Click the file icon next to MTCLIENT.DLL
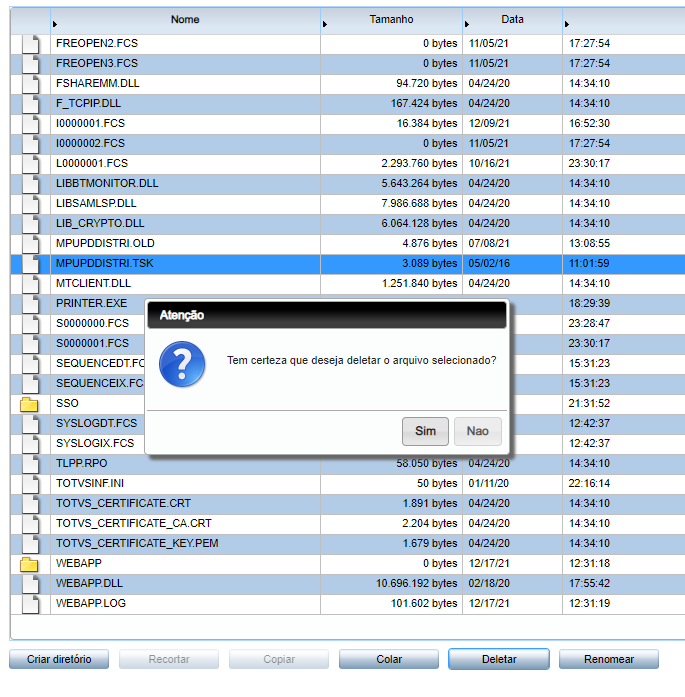This screenshot has width=685, height=697. (30, 284)
